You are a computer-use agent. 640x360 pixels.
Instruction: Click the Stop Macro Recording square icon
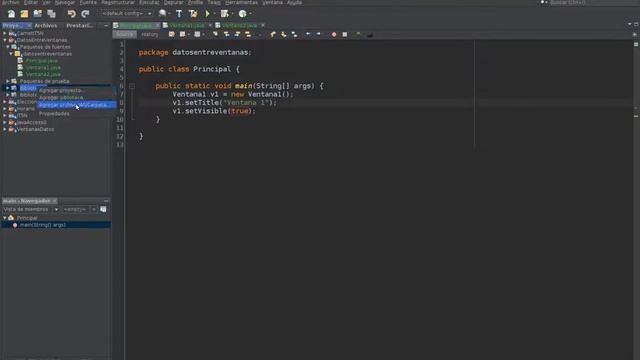coord(345,35)
